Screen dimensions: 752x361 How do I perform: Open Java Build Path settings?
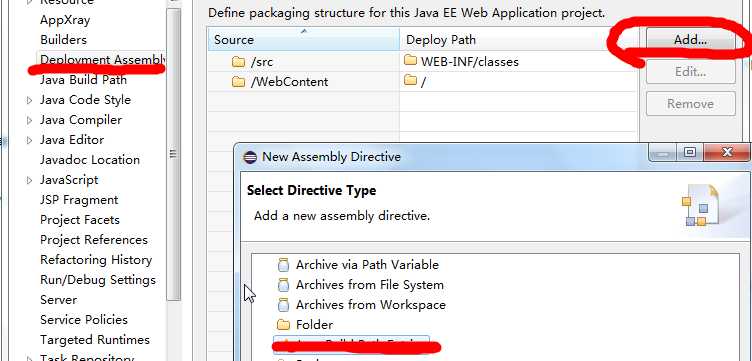pos(83,80)
